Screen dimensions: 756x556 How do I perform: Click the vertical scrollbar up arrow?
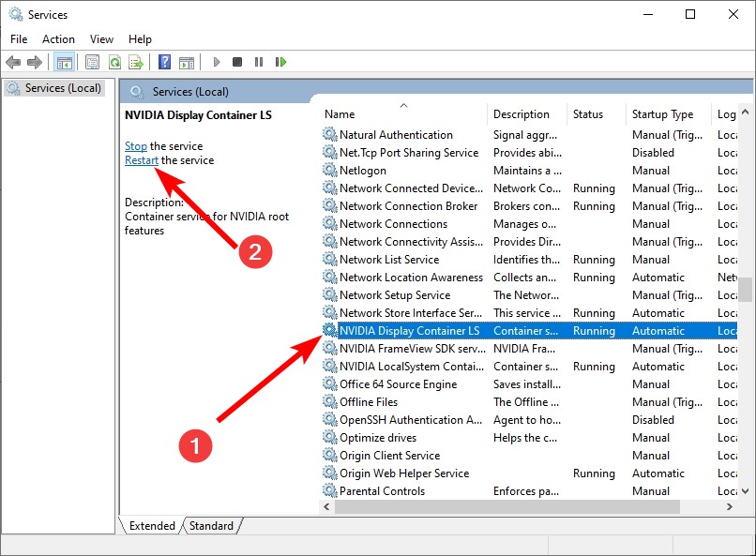tap(745, 113)
